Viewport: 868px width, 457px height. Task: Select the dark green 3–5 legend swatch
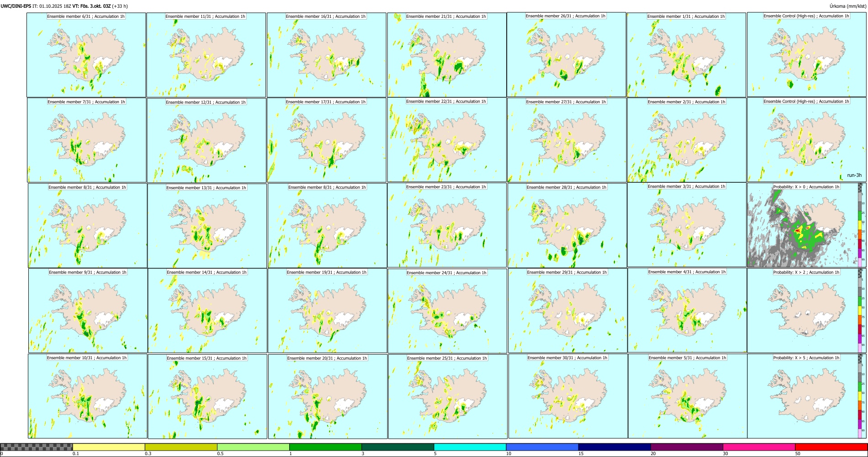click(397, 447)
